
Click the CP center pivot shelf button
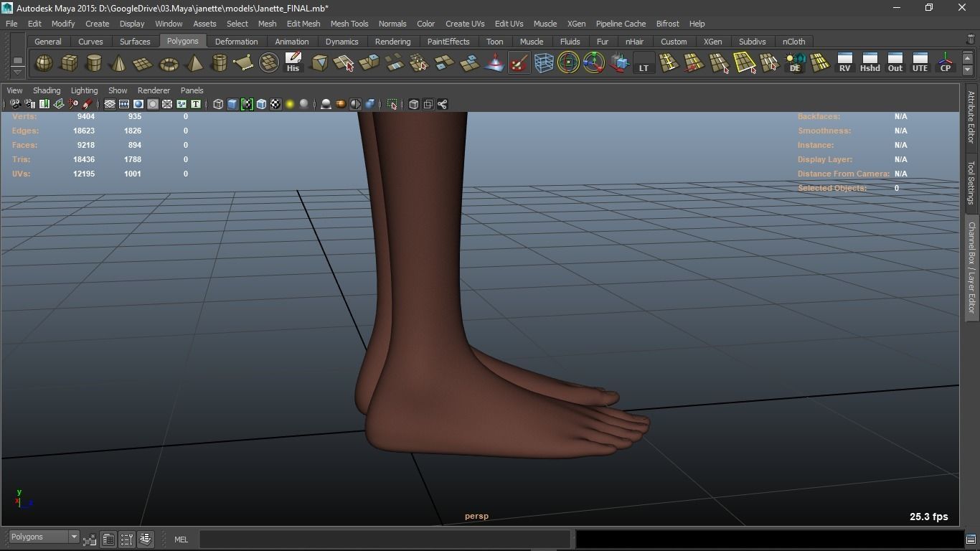click(946, 63)
